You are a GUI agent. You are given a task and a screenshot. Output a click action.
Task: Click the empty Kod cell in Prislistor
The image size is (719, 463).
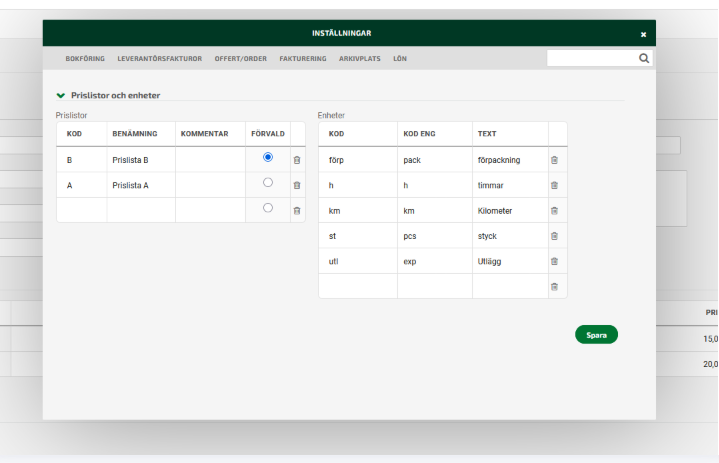click(x=82, y=210)
